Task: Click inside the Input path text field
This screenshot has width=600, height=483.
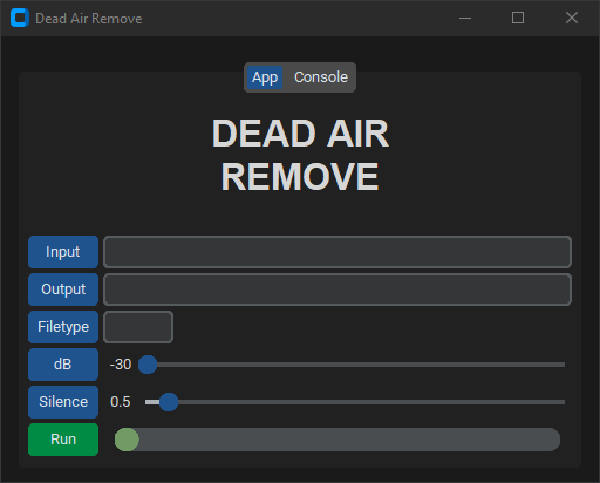Action: coord(337,252)
